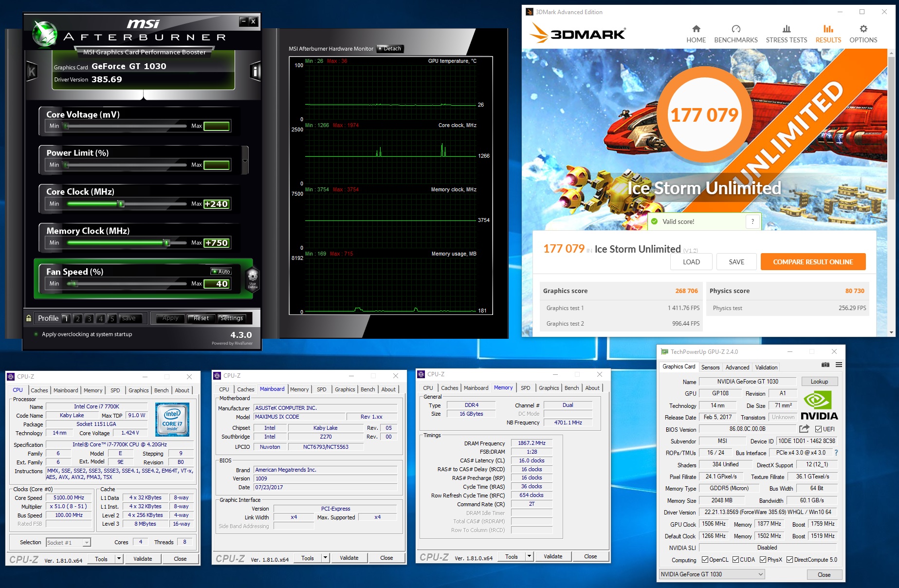The height and width of the screenshot is (588, 899).
Task: Open the Socket #1 selection dropdown
Action: (68, 543)
